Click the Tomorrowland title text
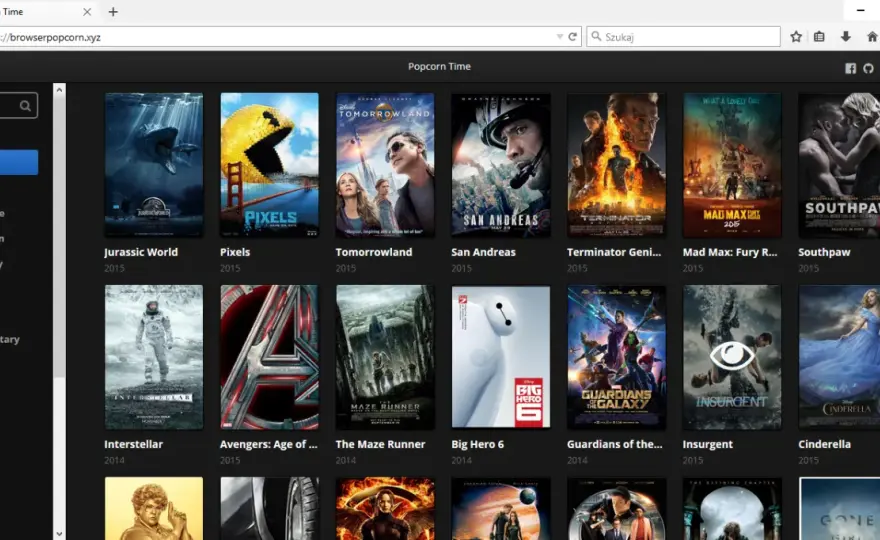 pyautogui.click(x=374, y=252)
